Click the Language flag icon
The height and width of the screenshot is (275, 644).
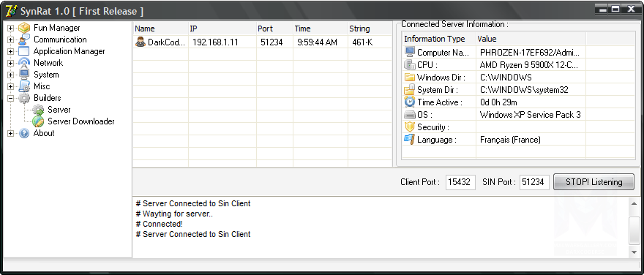coord(410,139)
